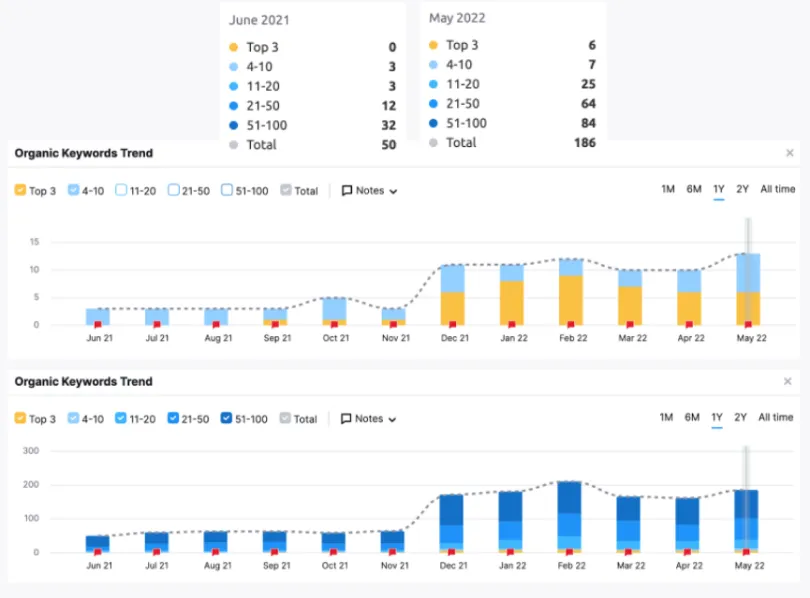Viewport: 810px width, 598px height.
Task: Click the Apr 22 note flag, upper chart
Action: click(x=689, y=325)
